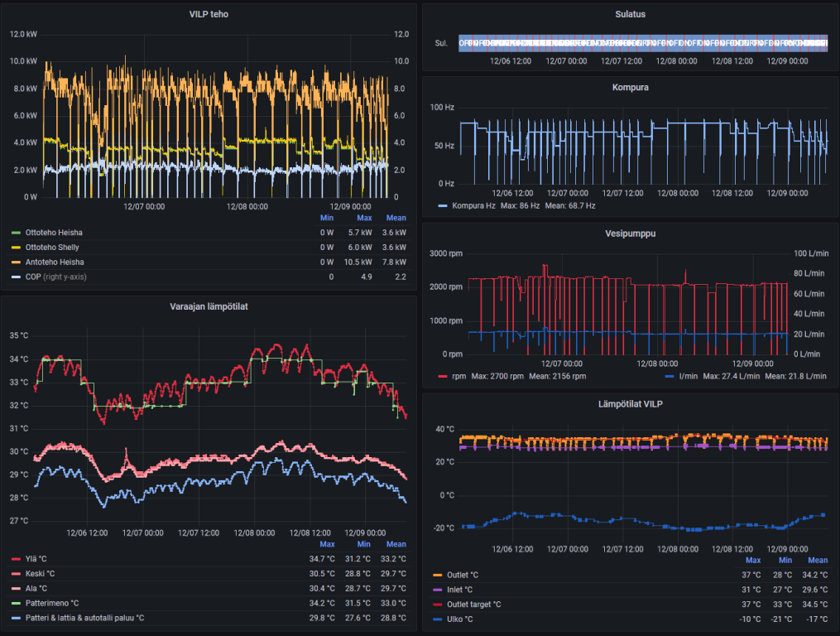Image resolution: width=840 pixels, height=636 pixels.
Task: Toggle the Antoteho Heisha legend entry
Action: coord(54,262)
